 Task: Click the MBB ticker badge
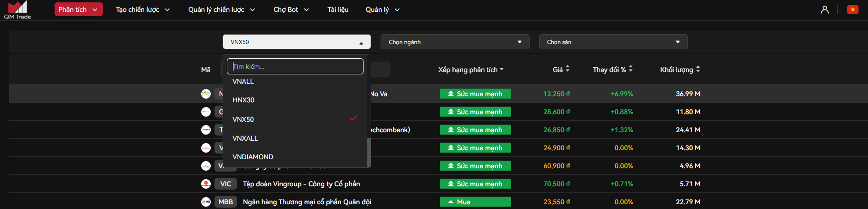(225, 202)
